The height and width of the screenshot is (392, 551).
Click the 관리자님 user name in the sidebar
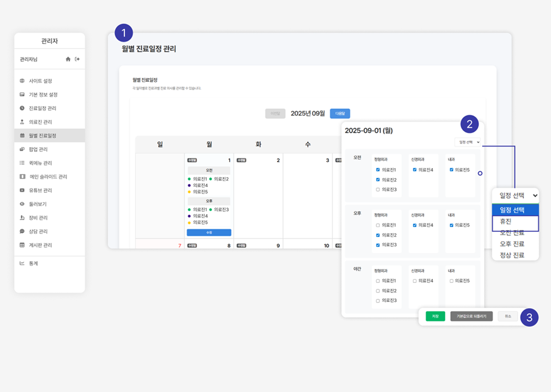(28, 60)
